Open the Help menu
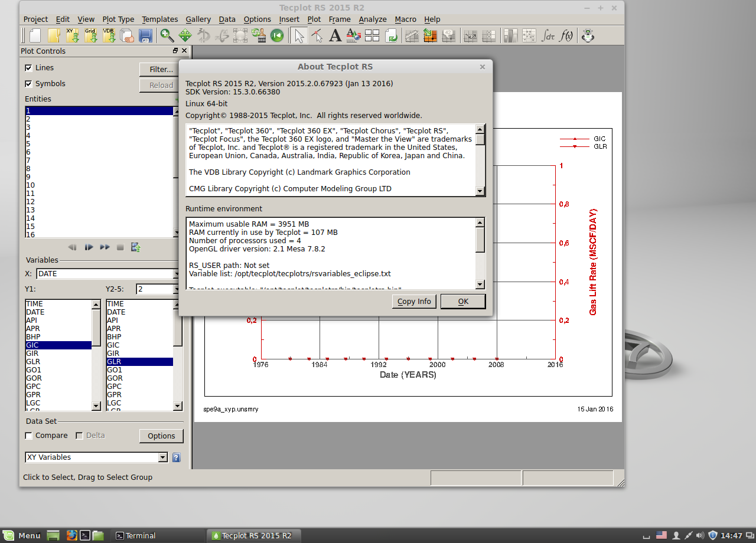Viewport: 756px width, 543px height. 432,19
